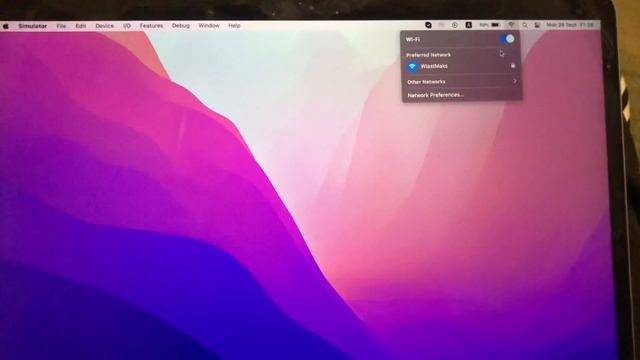Click the keyboard input source A icon
Screen dimensions: 640x360
(469, 25)
